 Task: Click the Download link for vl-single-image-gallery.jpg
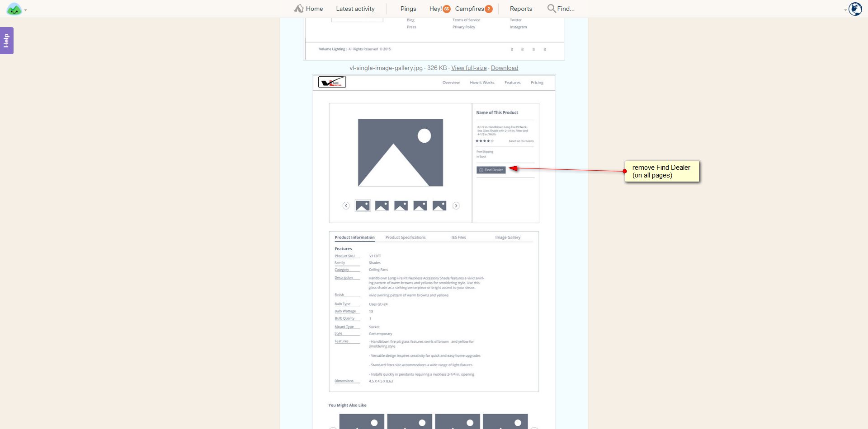[x=505, y=68]
